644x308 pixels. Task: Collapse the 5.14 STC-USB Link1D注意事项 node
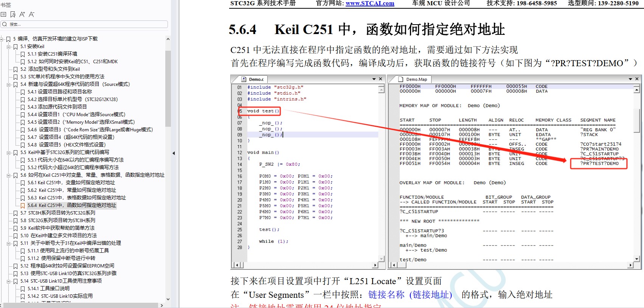coord(9,281)
